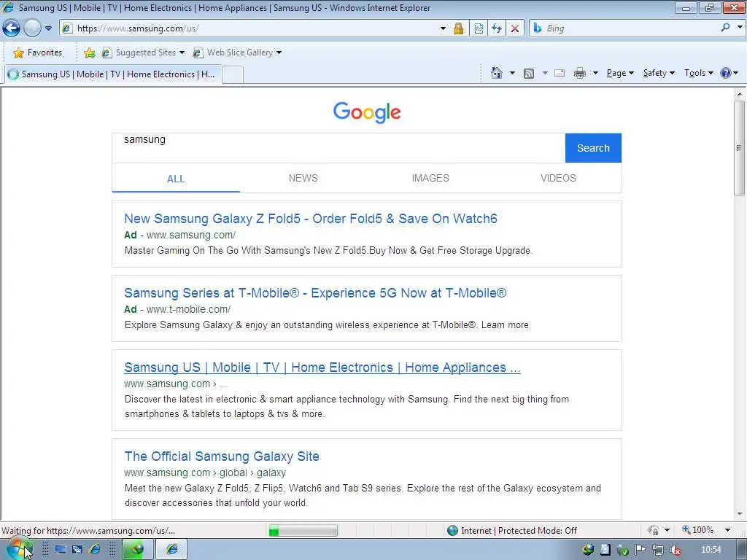747x560 pixels.
Task: Click the Action Center flag tray icon
Action: (640, 550)
